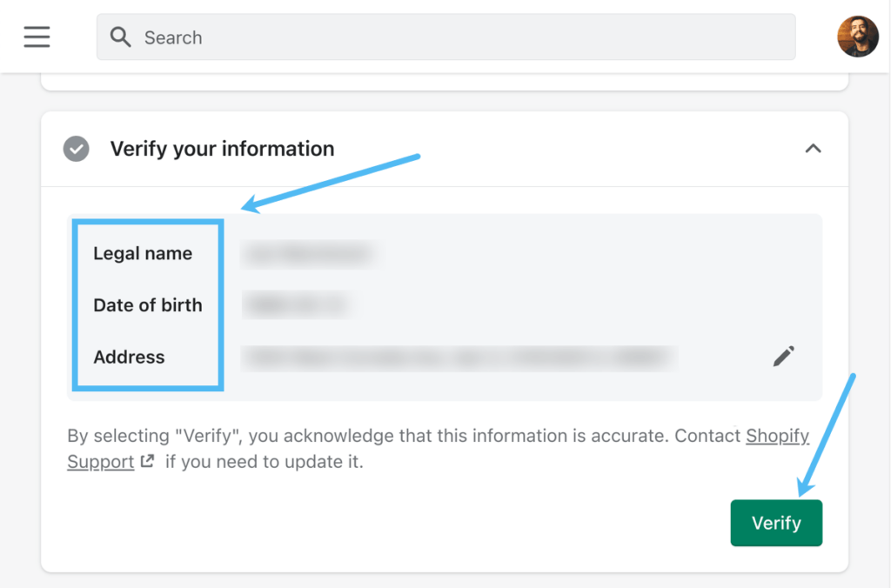Click the Date of birth label
Screen dimensions: 891x588
pyautogui.click(x=148, y=305)
